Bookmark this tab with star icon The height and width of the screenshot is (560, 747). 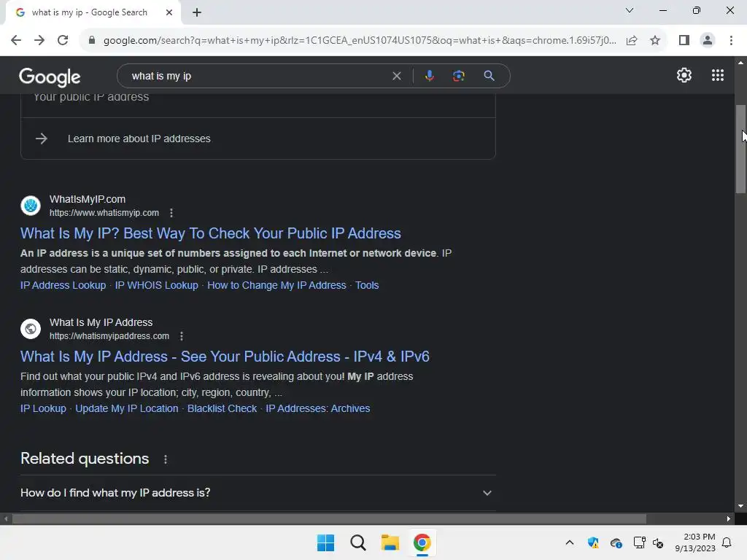coord(655,41)
